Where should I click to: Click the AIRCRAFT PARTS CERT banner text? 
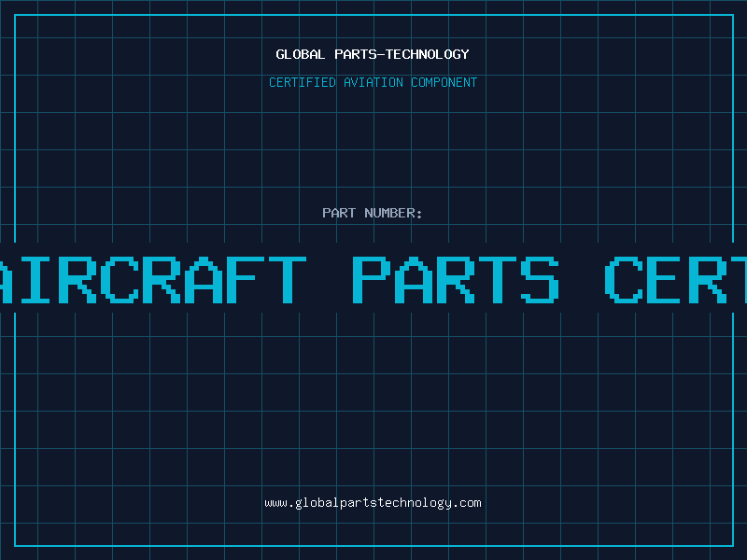coord(373,280)
